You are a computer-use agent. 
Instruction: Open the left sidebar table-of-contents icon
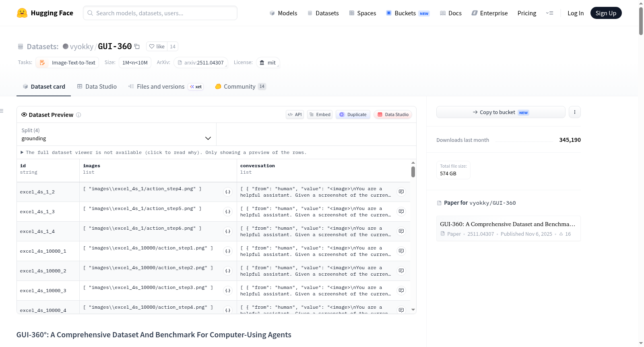pyautogui.click(x=2, y=111)
